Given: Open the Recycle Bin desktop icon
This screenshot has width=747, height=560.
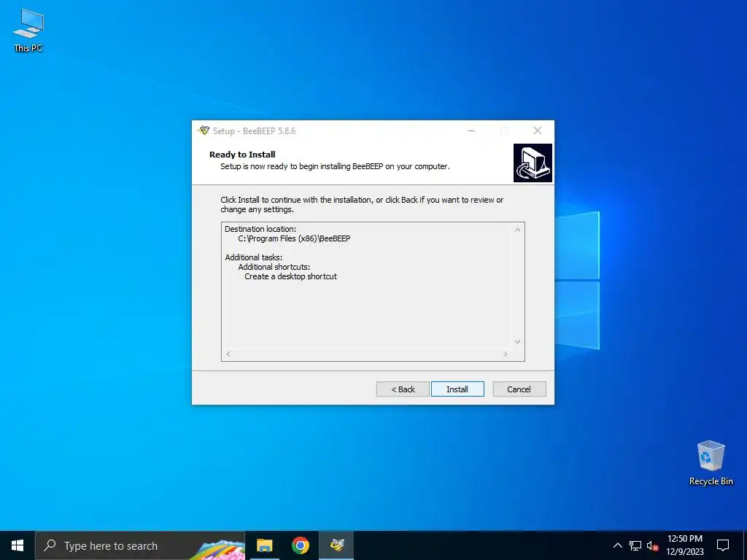Looking at the screenshot, I should [x=711, y=463].
